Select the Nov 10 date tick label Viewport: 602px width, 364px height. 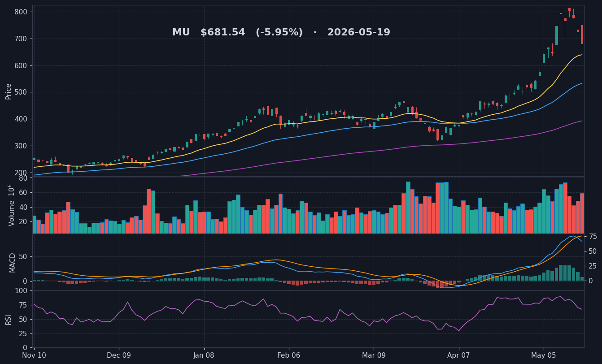34,355
